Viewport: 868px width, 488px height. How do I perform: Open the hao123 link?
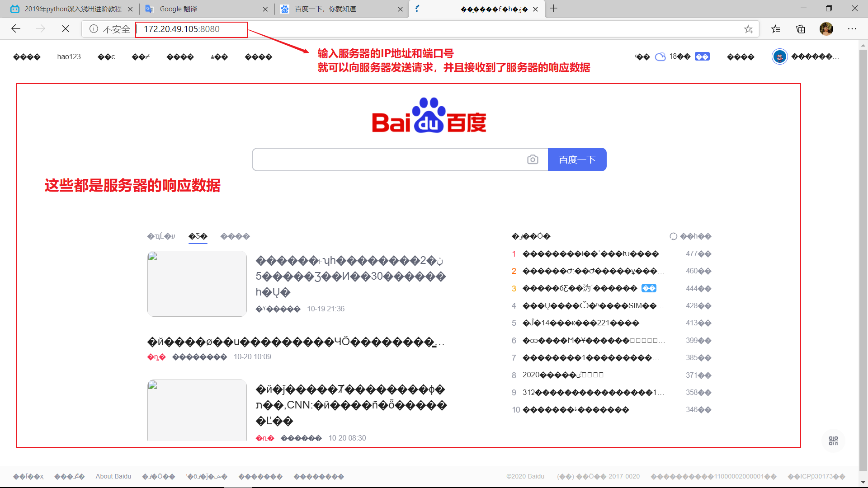(x=69, y=56)
